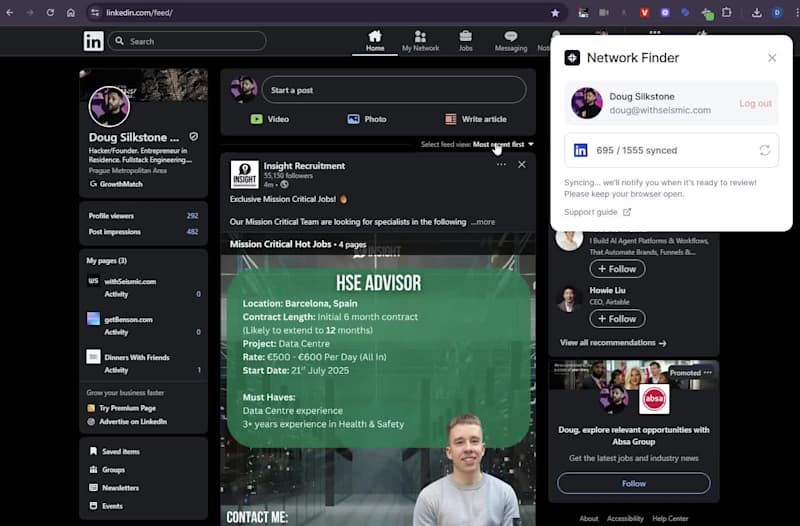The height and width of the screenshot is (526, 800).
Task: Open About footer link
Action: (589, 518)
